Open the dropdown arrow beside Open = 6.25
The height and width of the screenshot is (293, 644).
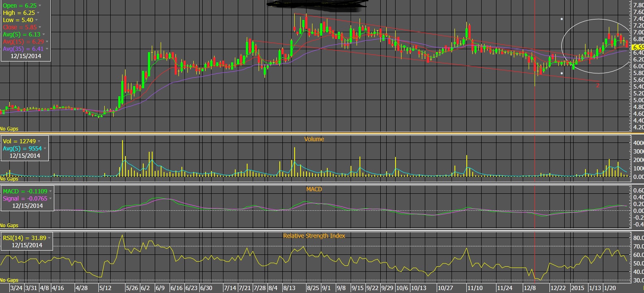tap(40, 6)
